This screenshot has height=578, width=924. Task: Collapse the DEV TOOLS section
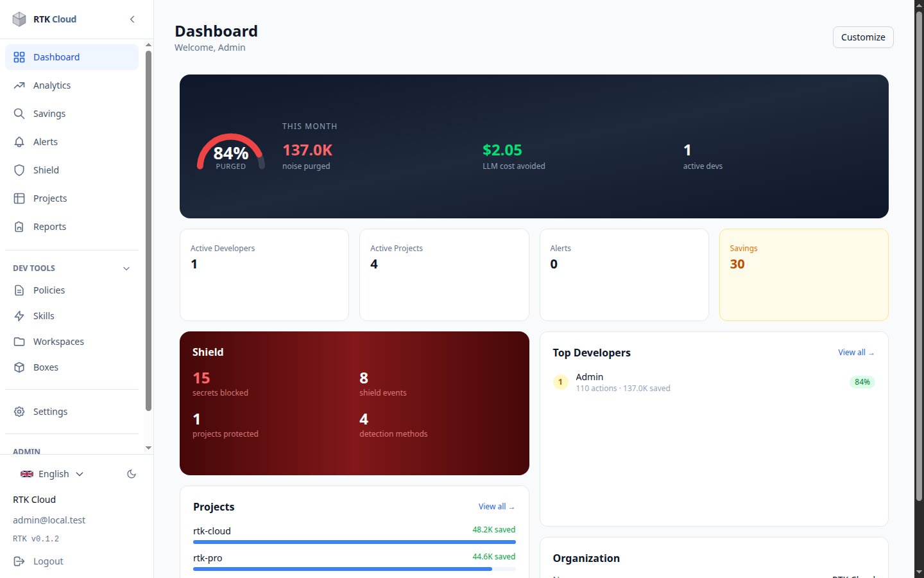tap(72, 268)
